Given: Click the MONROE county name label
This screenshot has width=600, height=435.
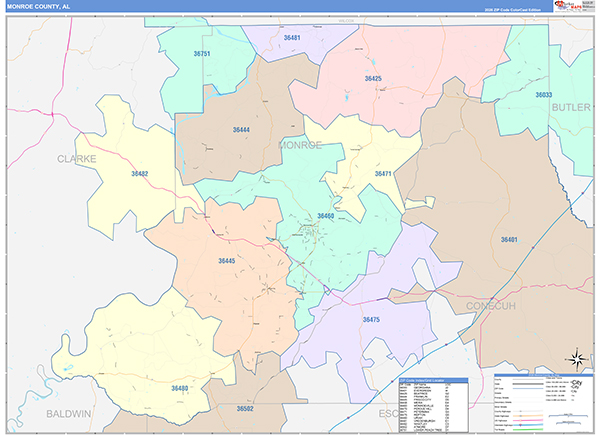Looking at the screenshot, I should pyautogui.click(x=300, y=145).
